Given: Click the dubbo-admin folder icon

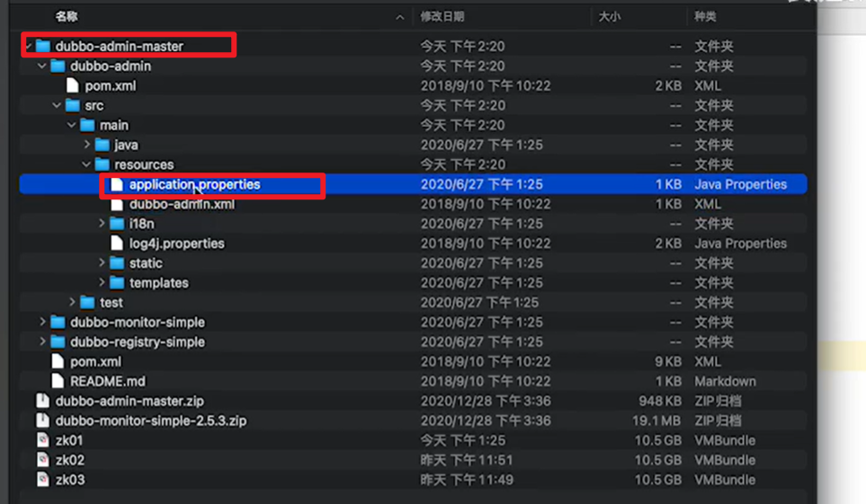Looking at the screenshot, I should (58, 66).
